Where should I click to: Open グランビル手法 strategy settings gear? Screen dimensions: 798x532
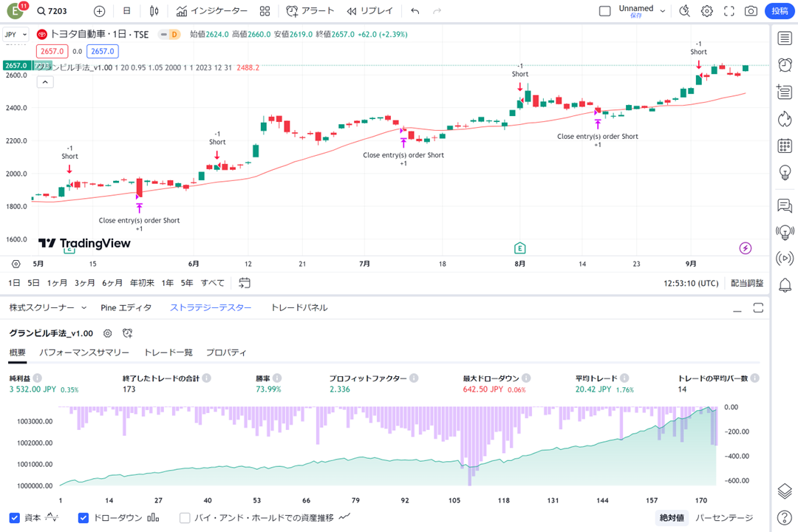[107, 333]
